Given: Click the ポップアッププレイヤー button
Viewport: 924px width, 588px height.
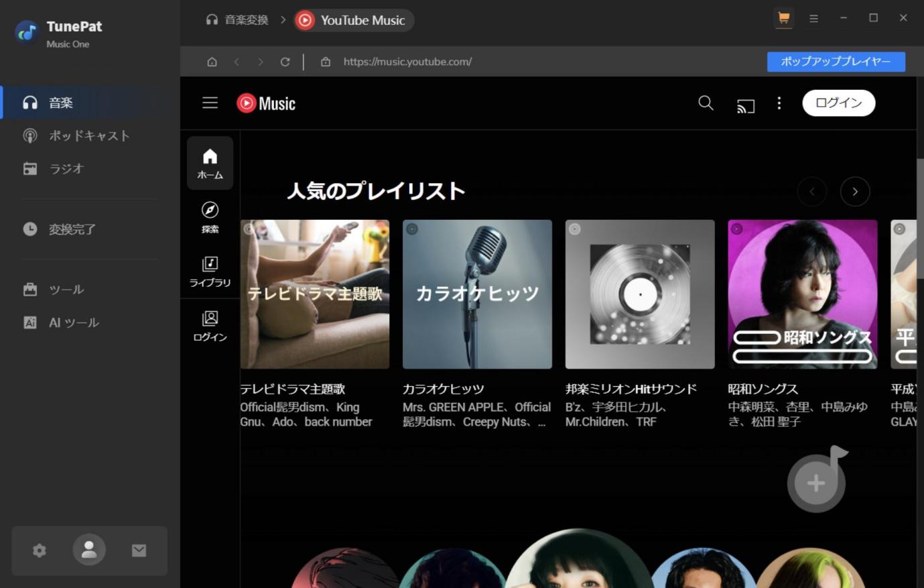Looking at the screenshot, I should coord(836,62).
